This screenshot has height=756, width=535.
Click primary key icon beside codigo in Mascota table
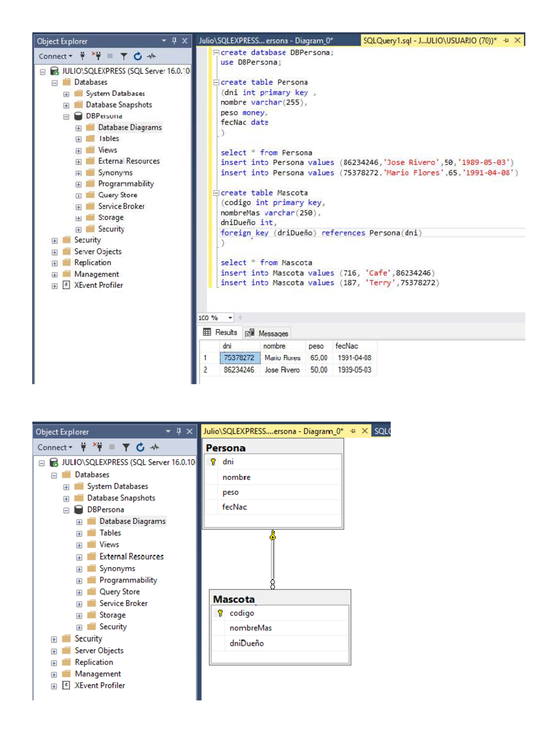tap(220, 613)
